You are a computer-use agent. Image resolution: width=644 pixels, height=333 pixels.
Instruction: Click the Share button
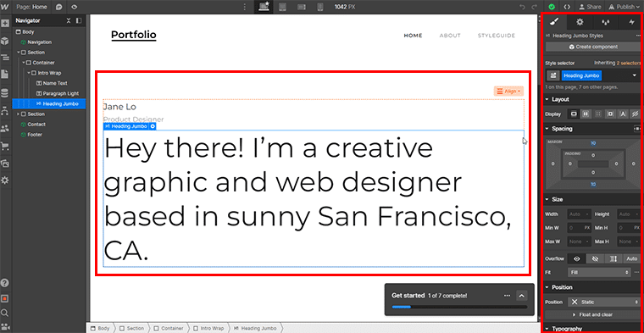point(590,7)
